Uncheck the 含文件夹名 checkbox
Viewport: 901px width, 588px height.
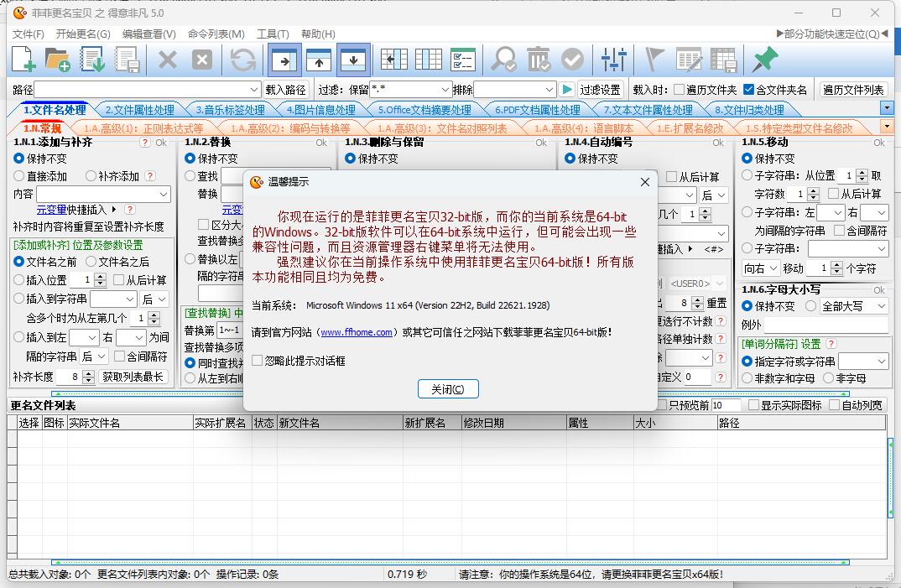748,90
